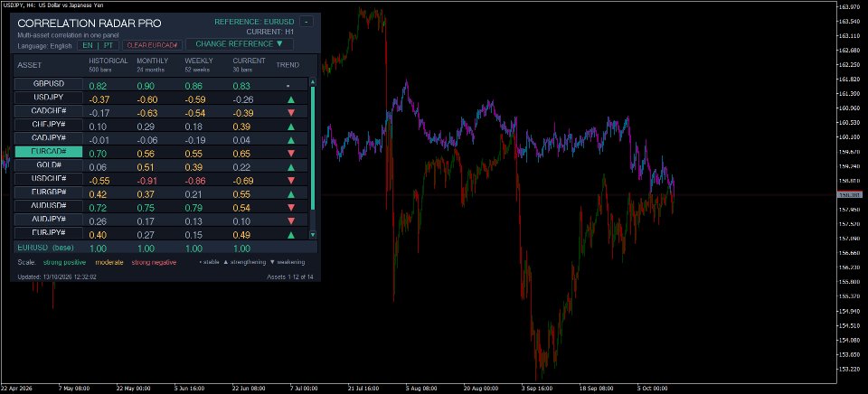Select the USDJPY asset button

pyautogui.click(x=49, y=98)
